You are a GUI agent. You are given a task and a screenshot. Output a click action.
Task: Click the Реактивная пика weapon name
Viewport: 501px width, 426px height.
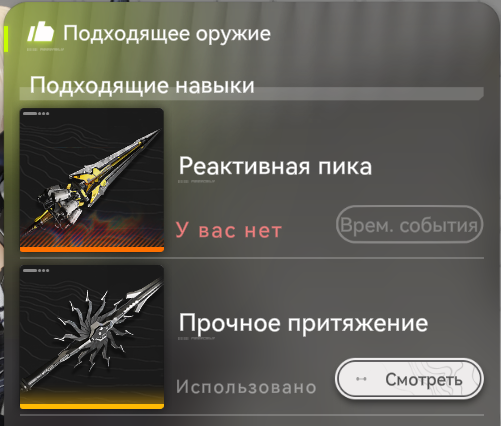click(x=275, y=166)
